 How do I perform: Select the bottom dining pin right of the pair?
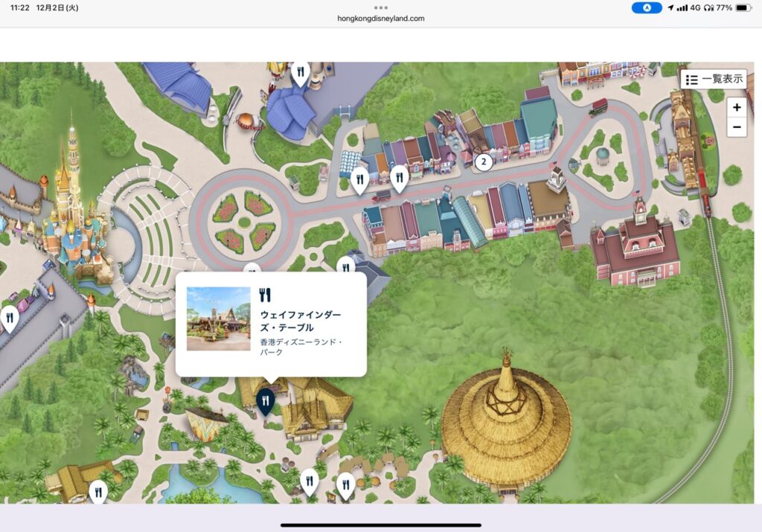[345, 485]
